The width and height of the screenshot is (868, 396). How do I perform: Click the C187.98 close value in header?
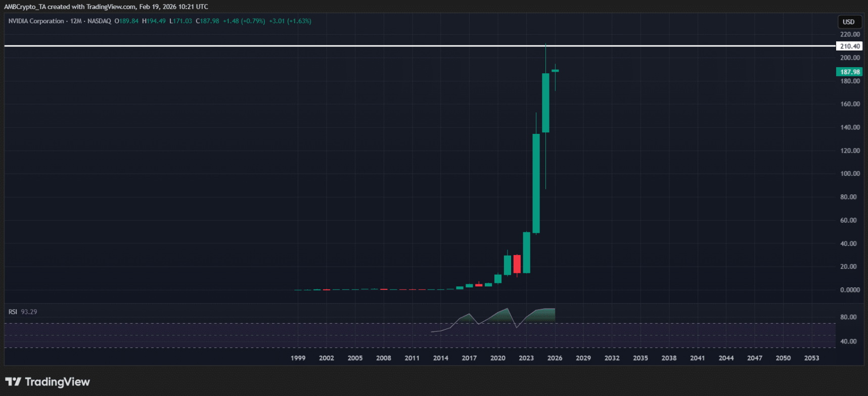click(x=208, y=21)
